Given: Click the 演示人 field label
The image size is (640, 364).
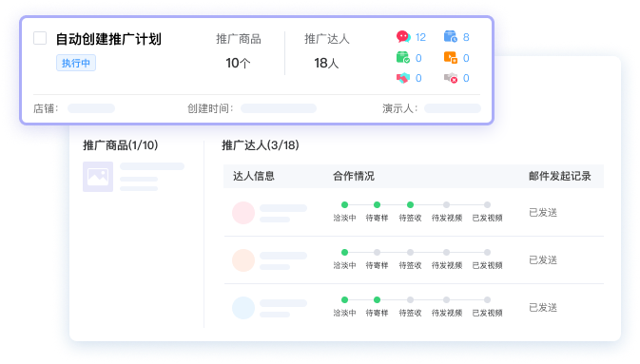Looking at the screenshot, I should (399, 108).
